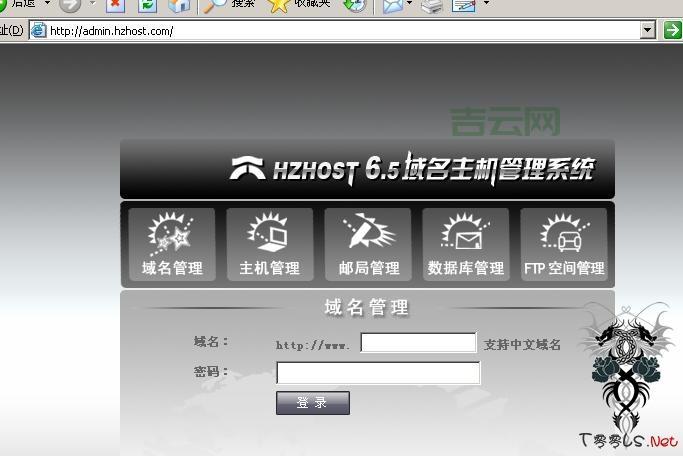Focus the 域名 domain name input field
Image resolution: width=683 pixels, height=456 pixels.
tap(418, 343)
